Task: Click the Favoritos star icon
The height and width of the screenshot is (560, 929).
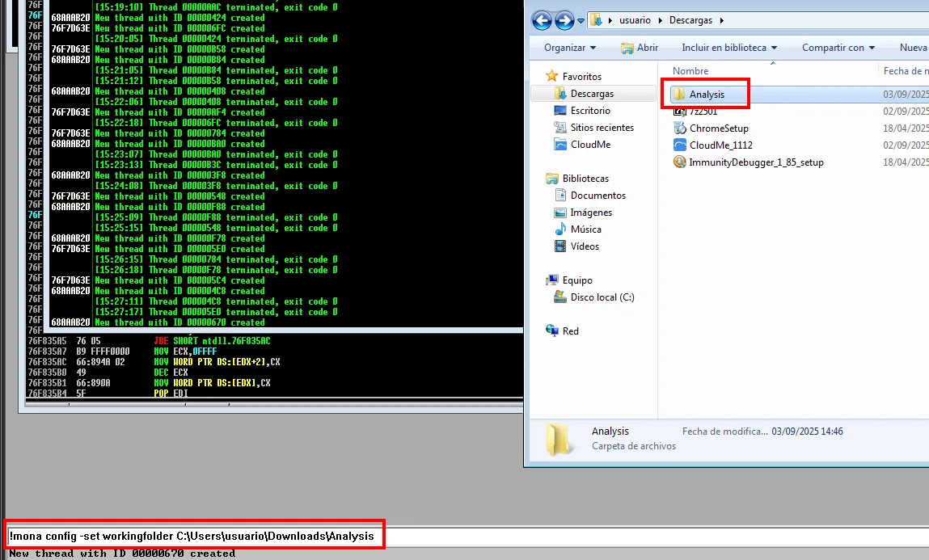Action: pyautogui.click(x=552, y=76)
